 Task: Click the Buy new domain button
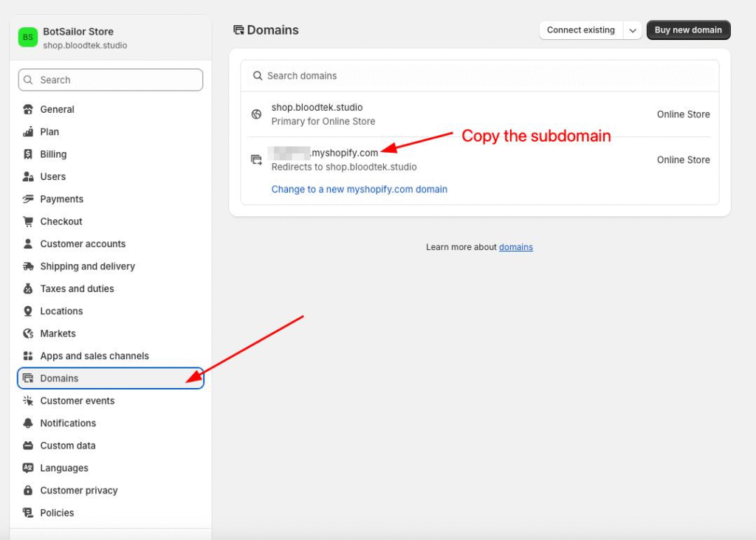[x=688, y=30]
